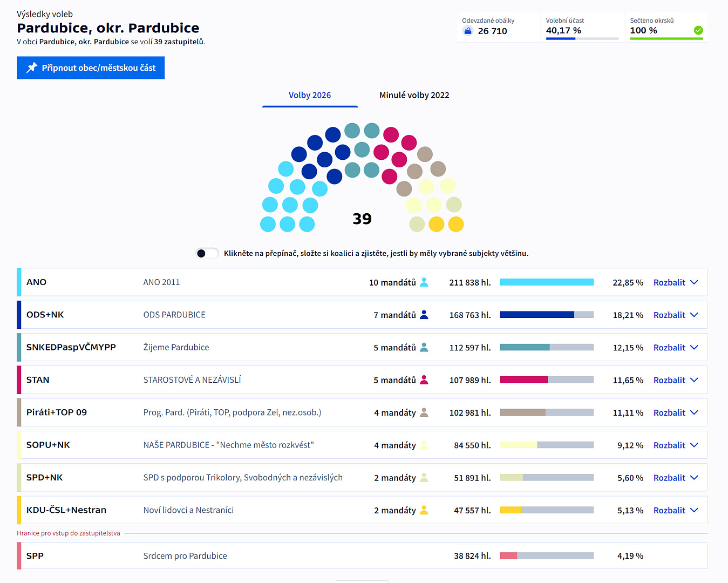Click the Sečteno okrsků progress bar
This screenshot has width=728, height=583.
pos(666,38)
